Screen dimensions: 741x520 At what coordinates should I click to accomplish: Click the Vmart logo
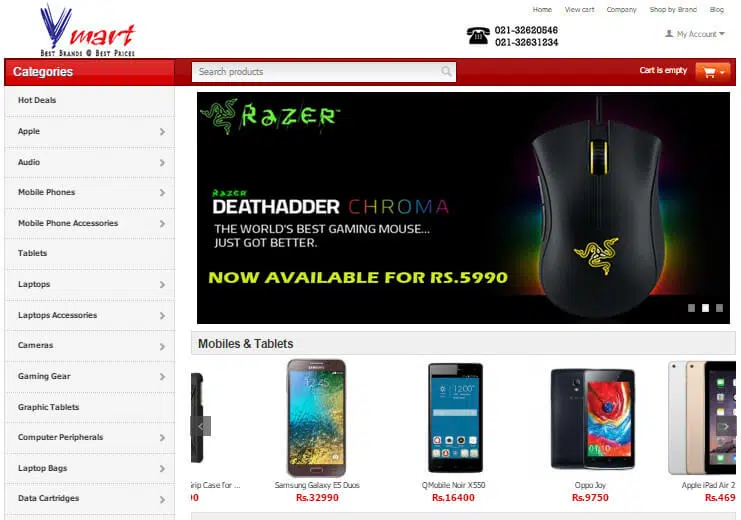coord(87,30)
